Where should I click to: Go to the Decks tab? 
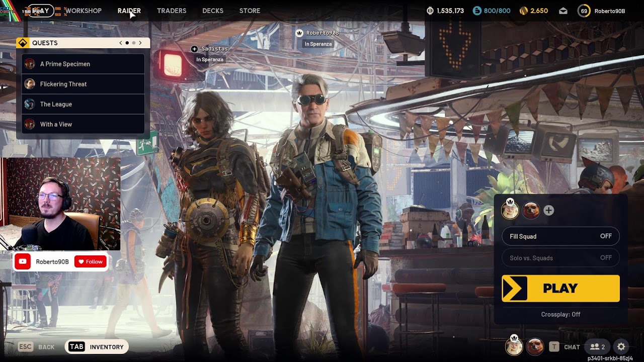[x=213, y=11]
